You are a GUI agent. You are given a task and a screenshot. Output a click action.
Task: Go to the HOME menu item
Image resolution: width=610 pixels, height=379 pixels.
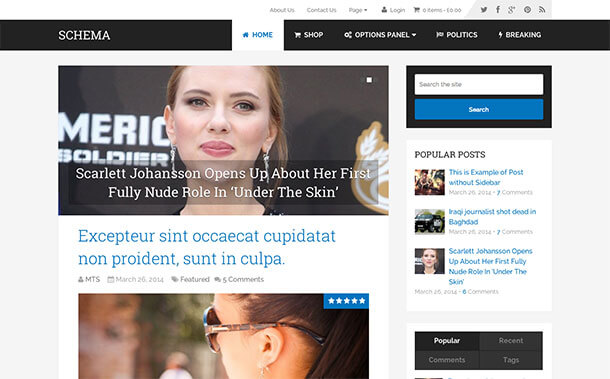pos(258,35)
